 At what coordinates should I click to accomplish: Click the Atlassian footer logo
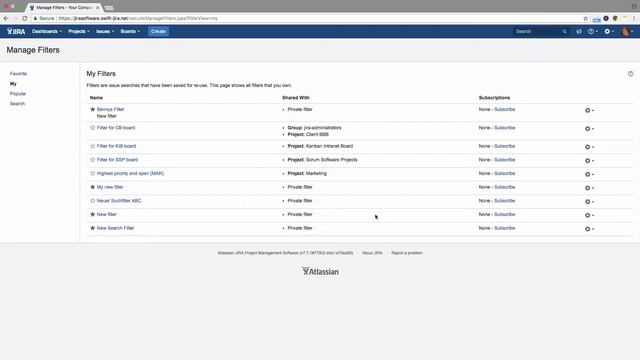click(x=320, y=271)
